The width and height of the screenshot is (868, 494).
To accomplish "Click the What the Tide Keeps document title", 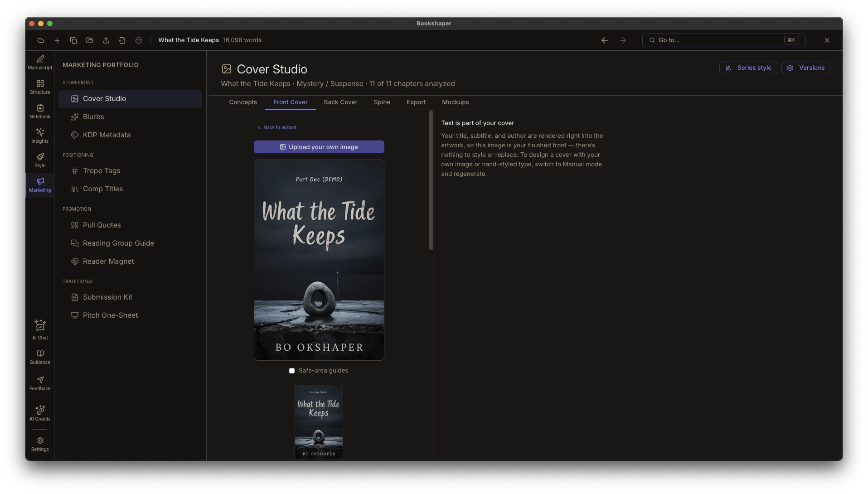I will point(189,40).
